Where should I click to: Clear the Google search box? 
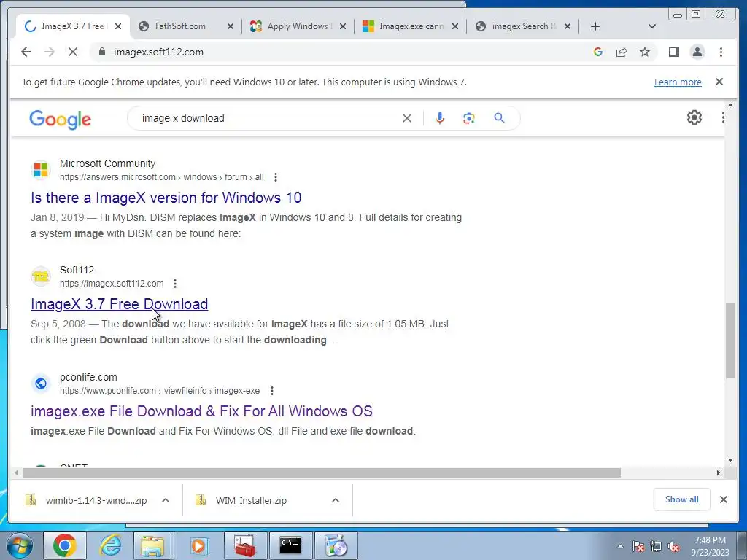(x=407, y=118)
